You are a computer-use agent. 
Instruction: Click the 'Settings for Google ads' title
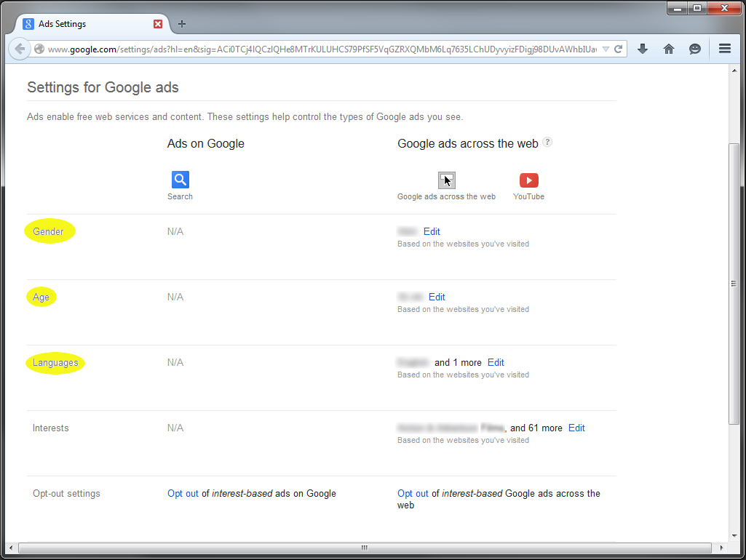point(103,87)
